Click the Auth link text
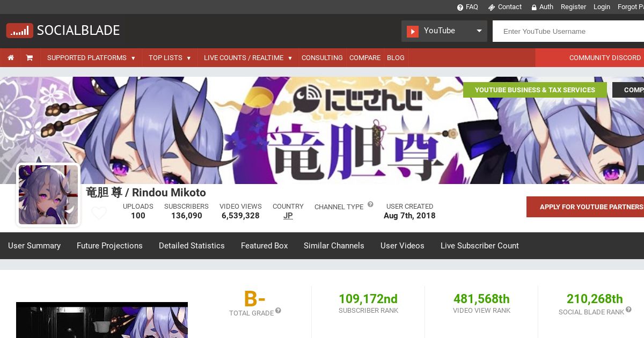 point(546,7)
